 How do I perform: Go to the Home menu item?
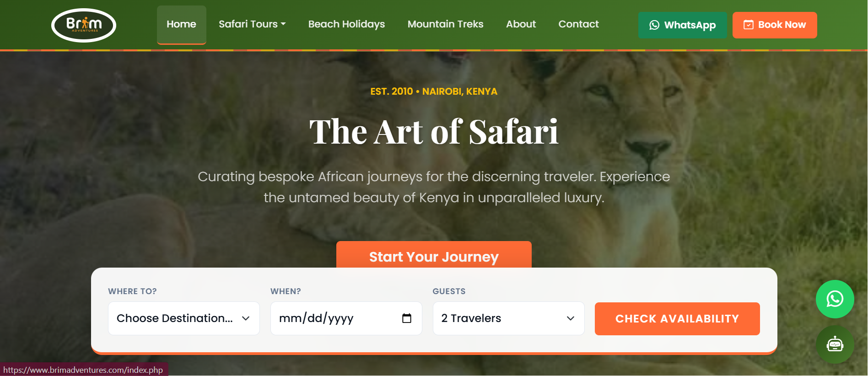tap(181, 24)
